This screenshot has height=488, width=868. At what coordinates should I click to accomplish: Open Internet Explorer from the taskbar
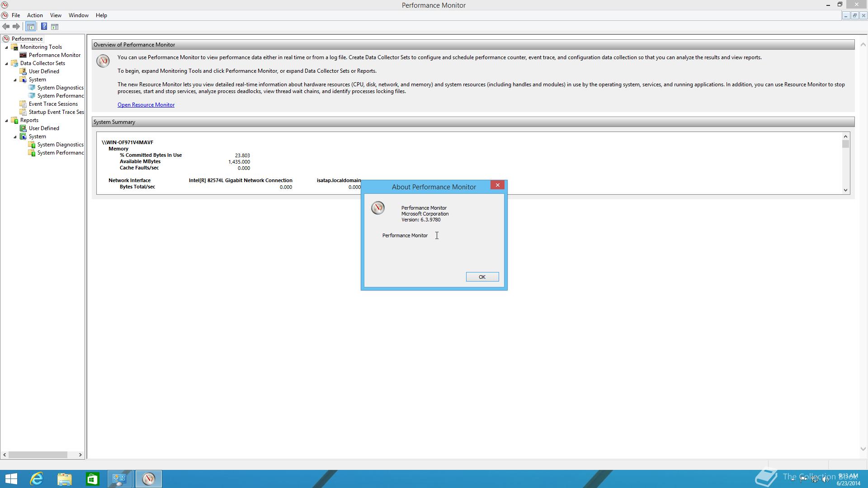(x=36, y=479)
